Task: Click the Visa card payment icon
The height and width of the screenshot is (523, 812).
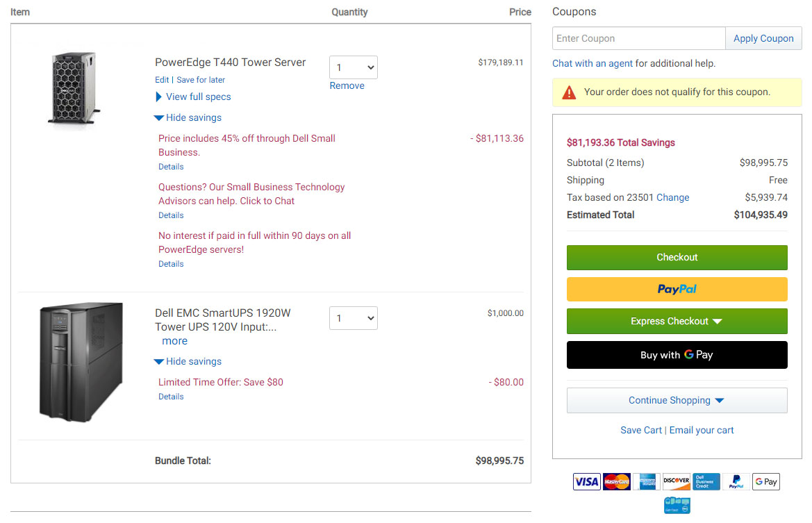Action: pyautogui.click(x=586, y=481)
